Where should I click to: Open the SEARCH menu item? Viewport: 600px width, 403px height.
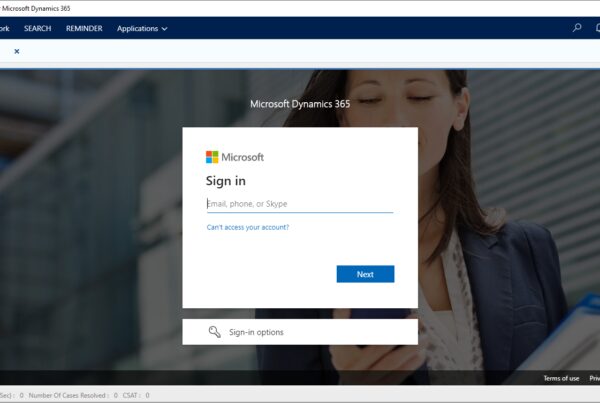pyautogui.click(x=38, y=28)
